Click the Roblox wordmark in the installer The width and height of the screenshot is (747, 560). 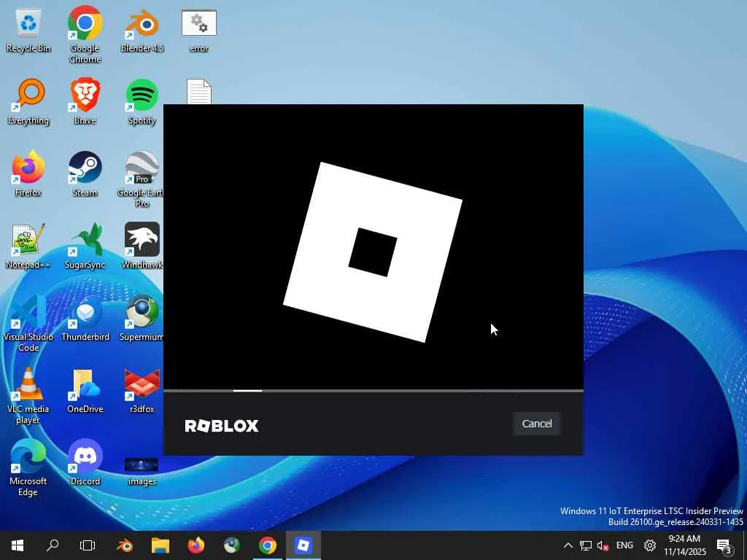pyautogui.click(x=222, y=426)
